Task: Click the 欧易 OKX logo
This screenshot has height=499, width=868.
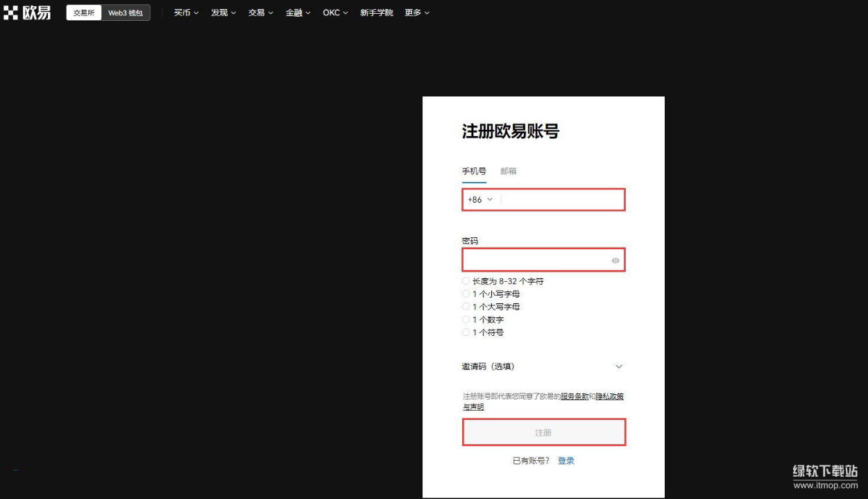Action: [28, 12]
